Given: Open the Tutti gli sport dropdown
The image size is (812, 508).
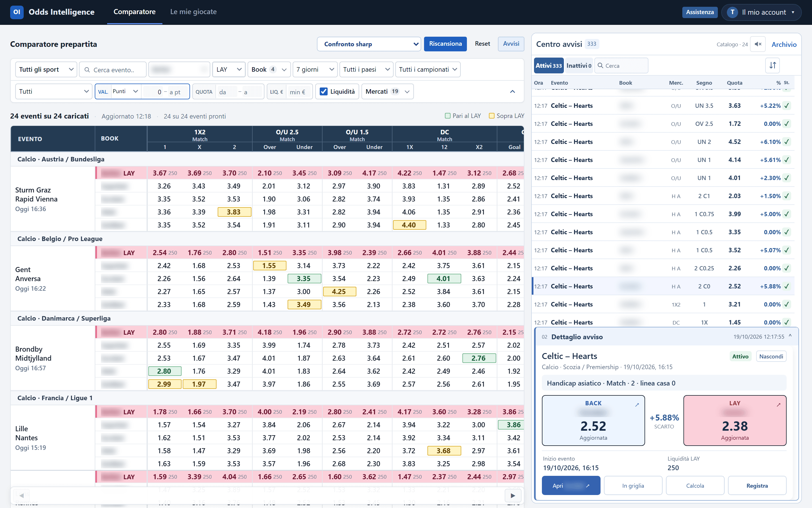Looking at the screenshot, I should coord(46,69).
